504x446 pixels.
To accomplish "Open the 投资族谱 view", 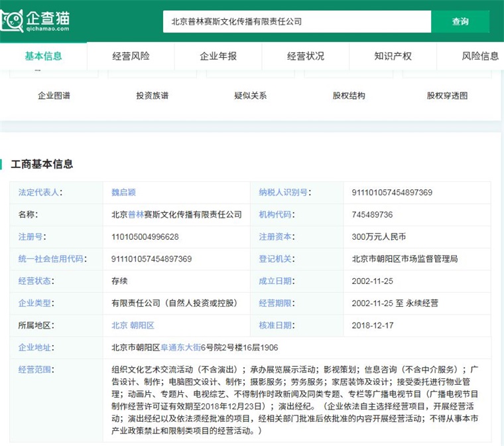I will (153, 96).
